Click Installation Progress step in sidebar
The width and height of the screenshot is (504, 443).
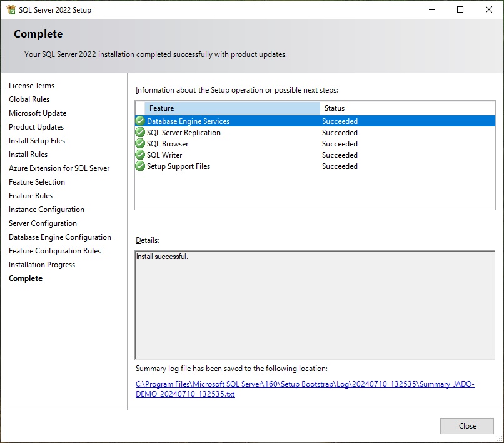(42, 265)
